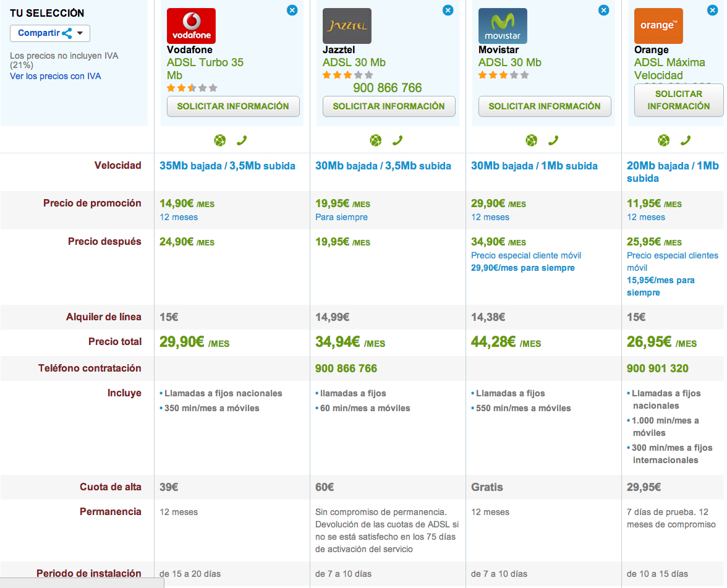The image size is (727, 588).
Task: Click Vodafone total price 29,90€
Action: [x=194, y=343]
